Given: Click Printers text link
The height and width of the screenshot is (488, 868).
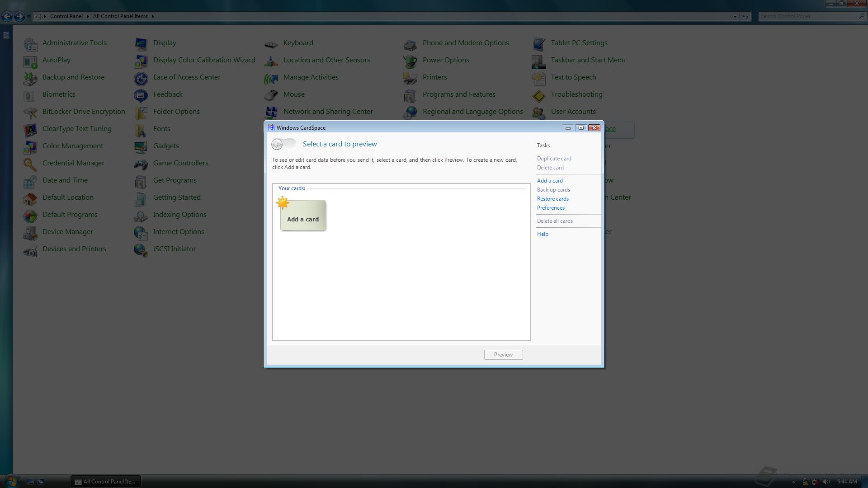Looking at the screenshot, I should click(434, 77).
